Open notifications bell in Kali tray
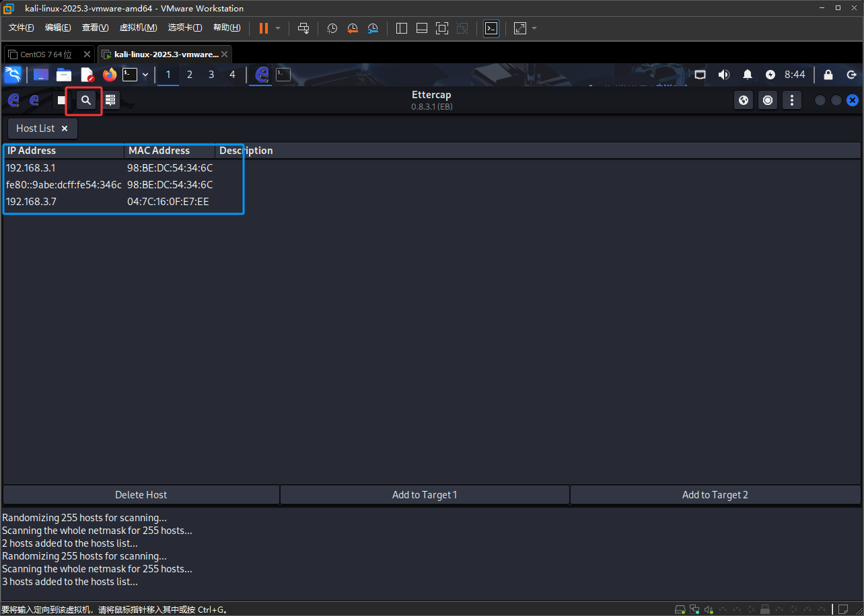 [748, 75]
